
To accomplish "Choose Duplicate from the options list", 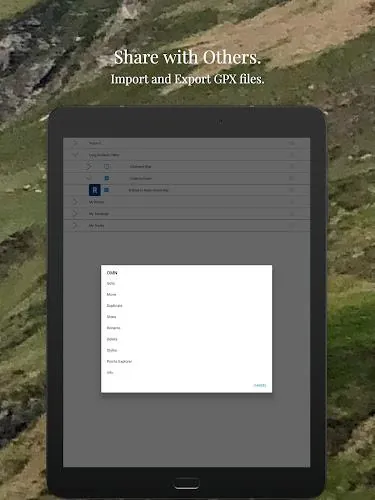I will point(114,306).
